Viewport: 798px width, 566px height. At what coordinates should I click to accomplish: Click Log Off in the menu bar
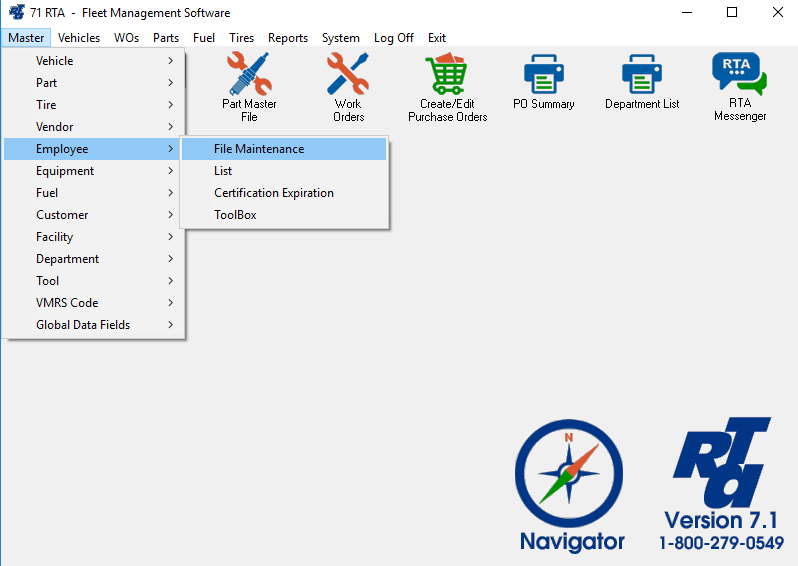393,38
